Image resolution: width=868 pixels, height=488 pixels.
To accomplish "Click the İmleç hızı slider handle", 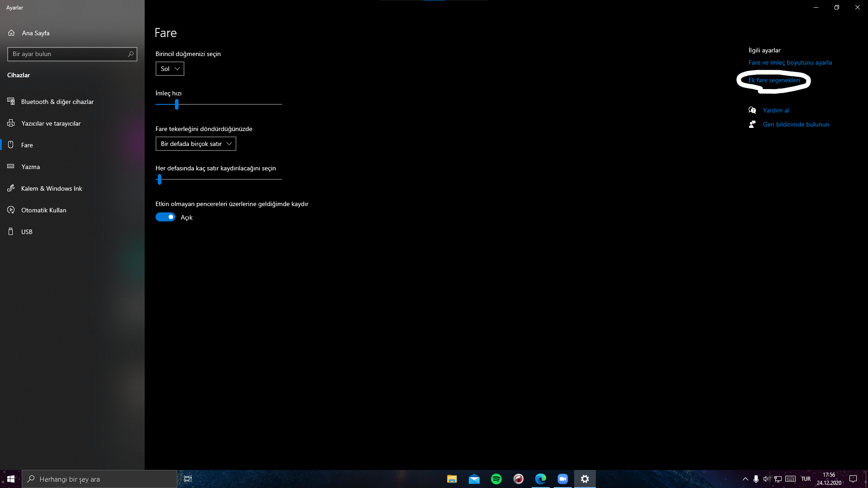I will pos(177,104).
